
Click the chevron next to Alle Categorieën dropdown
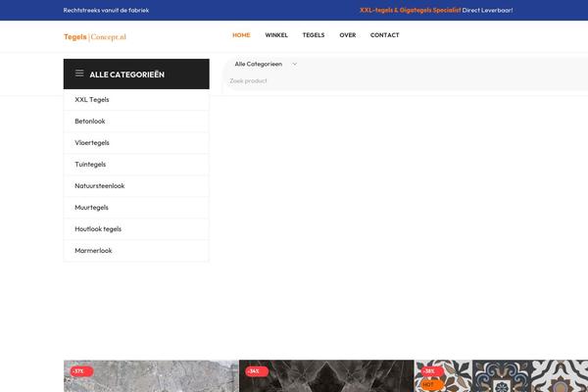pyautogui.click(x=294, y=64)
